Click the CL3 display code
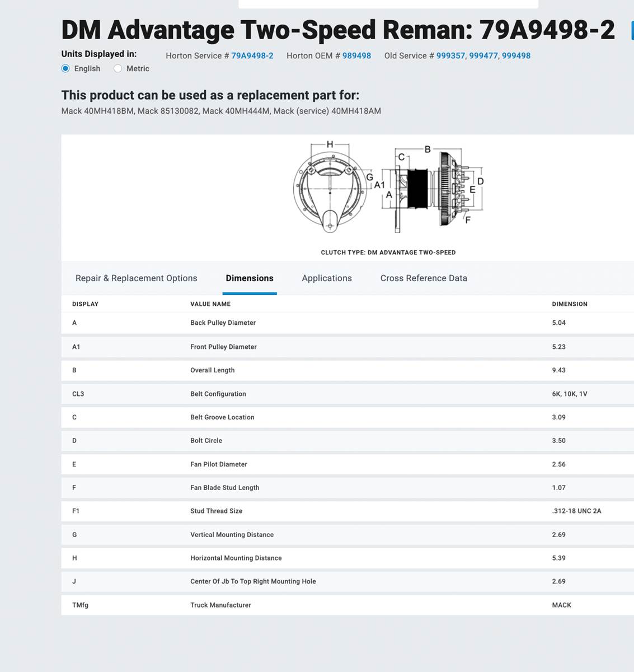This screenshot has height=672, width=634. [78, 394]
